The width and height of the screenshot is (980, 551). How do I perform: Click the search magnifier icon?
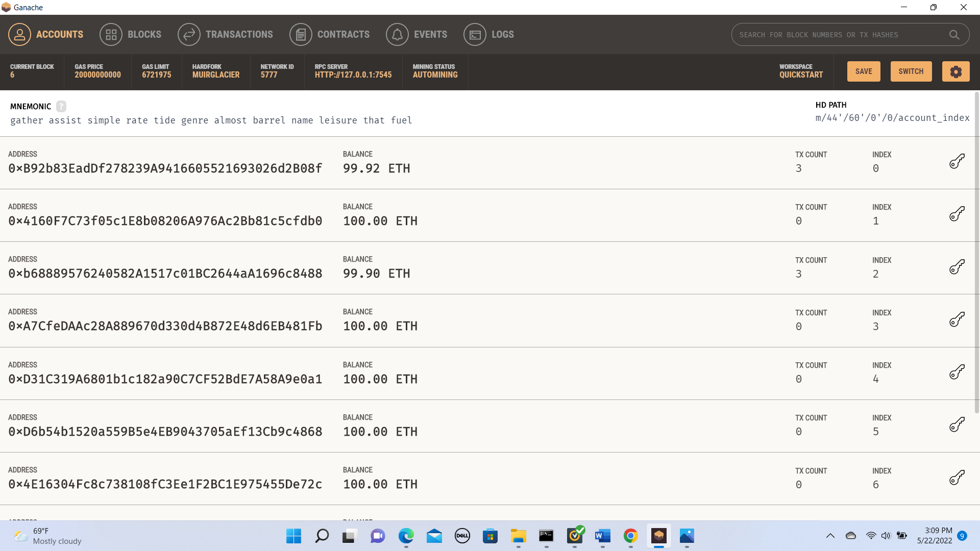point(954,34)
